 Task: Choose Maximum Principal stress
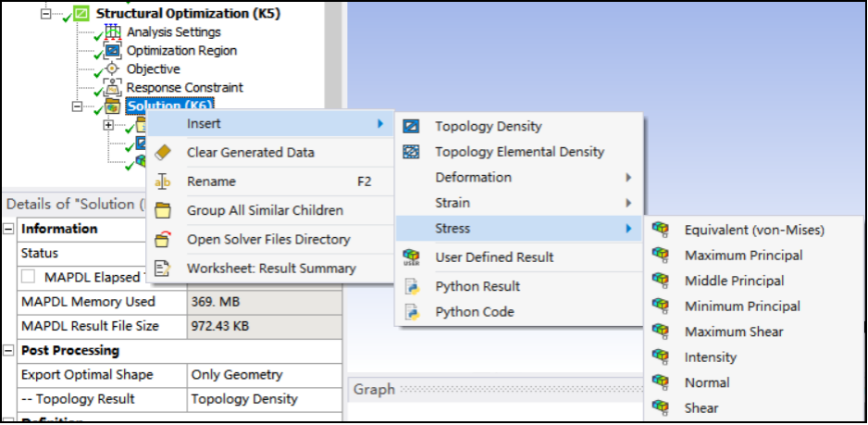[x=743, y=256]
